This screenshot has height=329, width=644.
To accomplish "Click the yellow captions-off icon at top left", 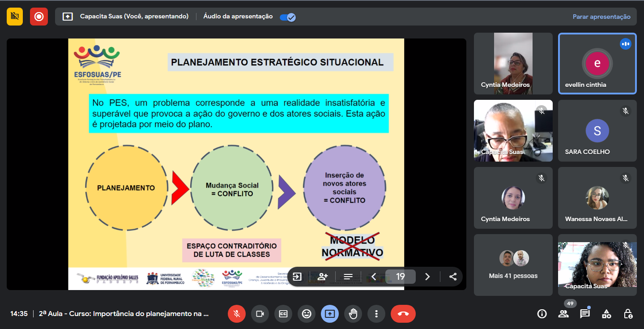I will point(15,17).
